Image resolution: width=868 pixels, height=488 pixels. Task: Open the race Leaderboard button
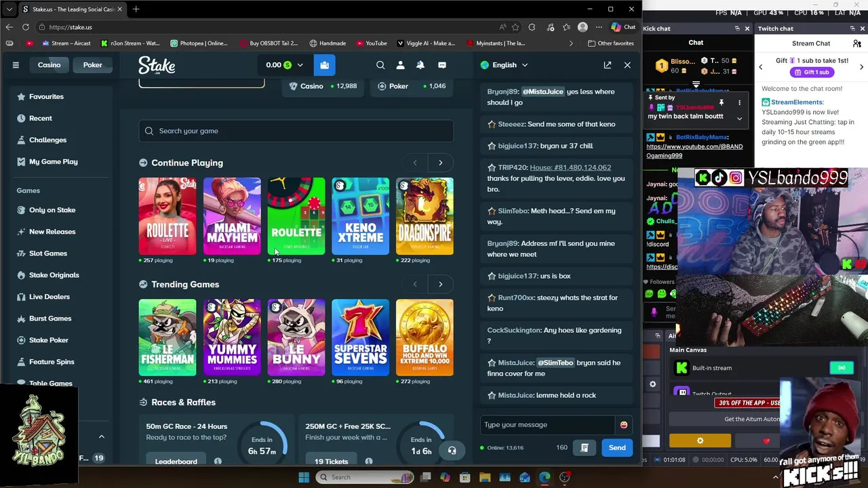pyautogui.click(x=176, y=462)
